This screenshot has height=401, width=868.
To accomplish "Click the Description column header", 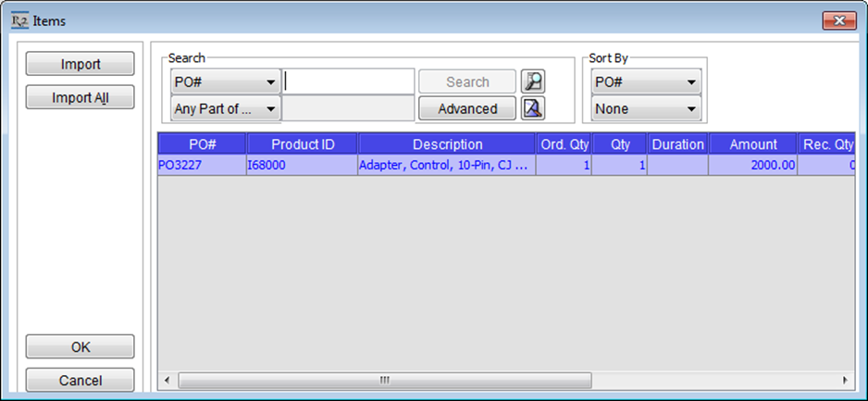I will click(447, 144).
